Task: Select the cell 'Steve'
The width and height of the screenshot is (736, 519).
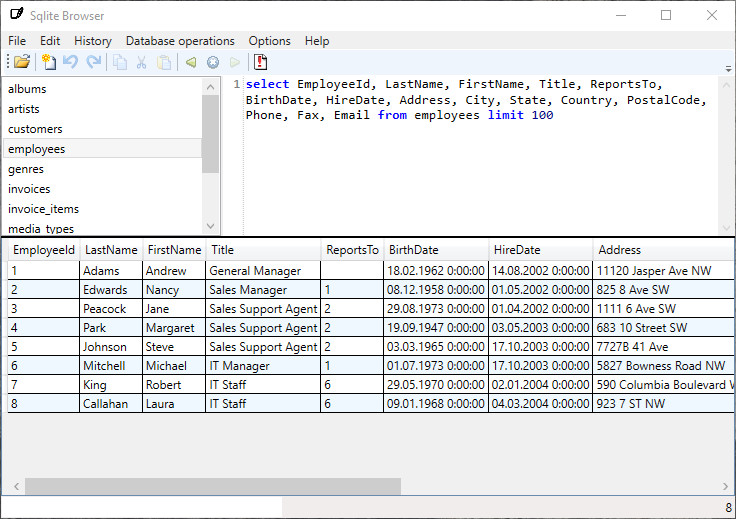Action: (174, 347)
